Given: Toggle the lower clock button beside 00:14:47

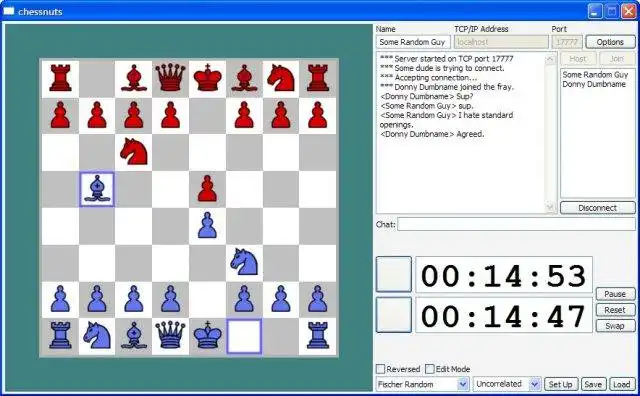Looking at the screenshot, I should tap(393, 314).
